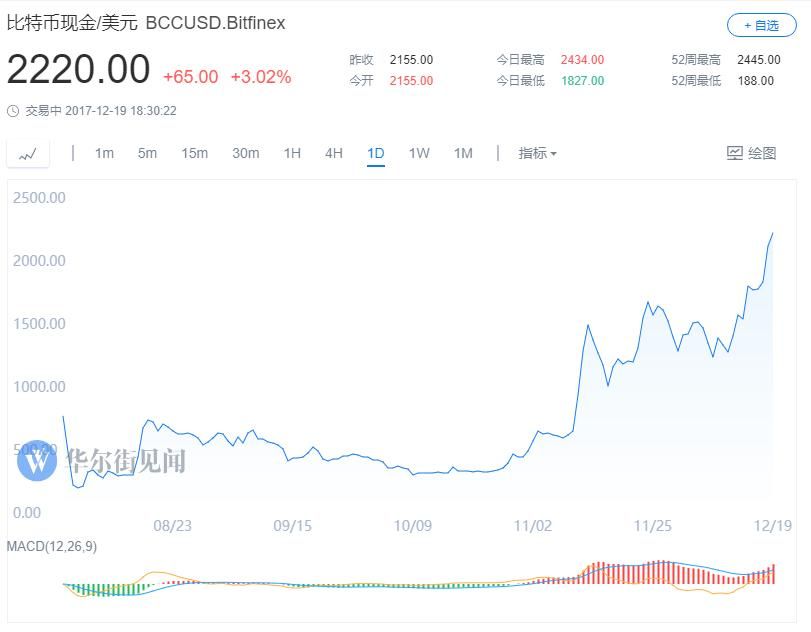This screenshot has width=811, height=632.
Task: Click the 华尔街见闻 watermark logo
Action: point(38,461)
